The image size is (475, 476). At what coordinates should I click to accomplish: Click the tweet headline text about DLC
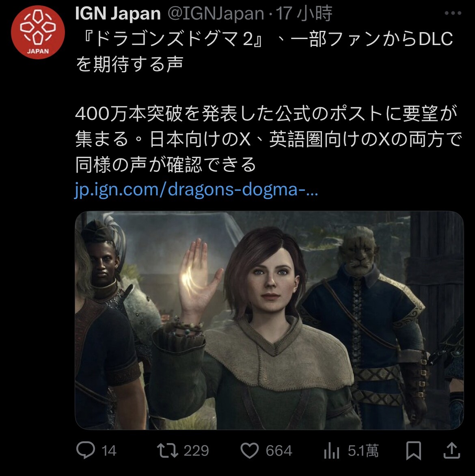coord(264,51)
